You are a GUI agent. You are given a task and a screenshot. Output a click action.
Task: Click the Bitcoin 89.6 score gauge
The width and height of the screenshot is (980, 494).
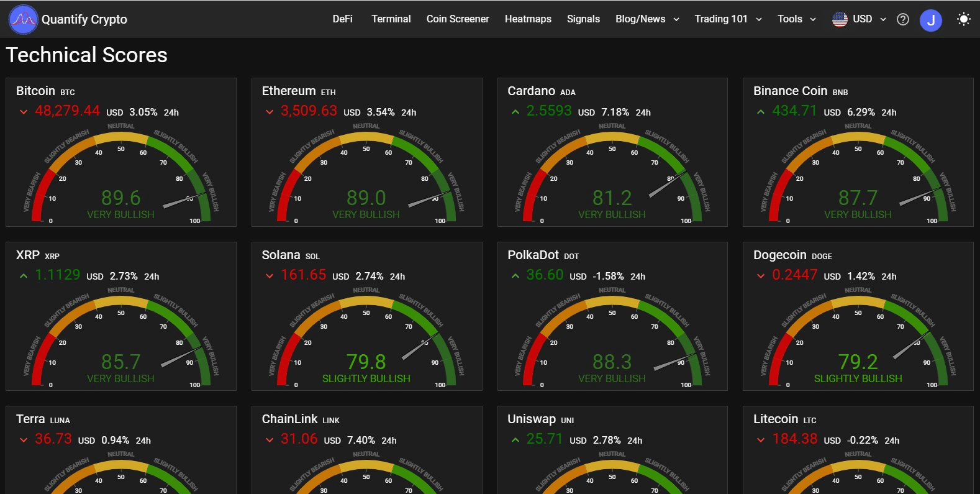click(x=121, y=173)
